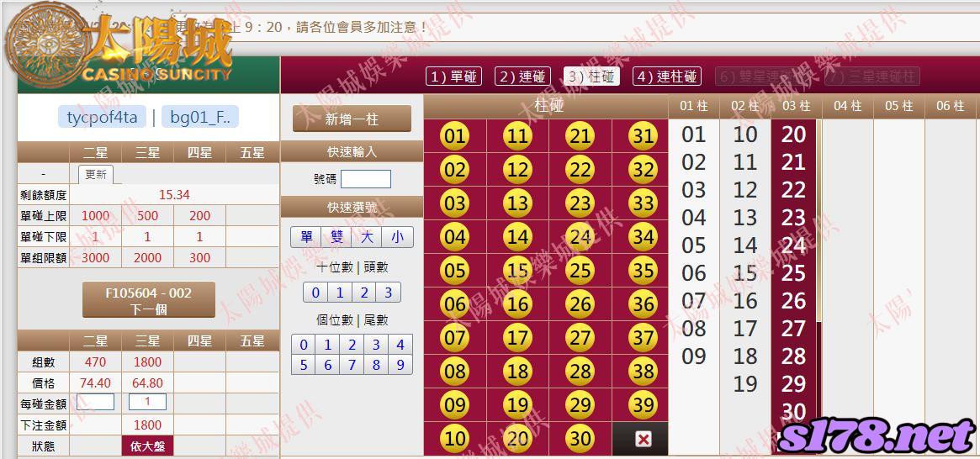The image size is (980, 459).
Task: Select tens digit 3 under 十位數
Action: click(388, 293)
